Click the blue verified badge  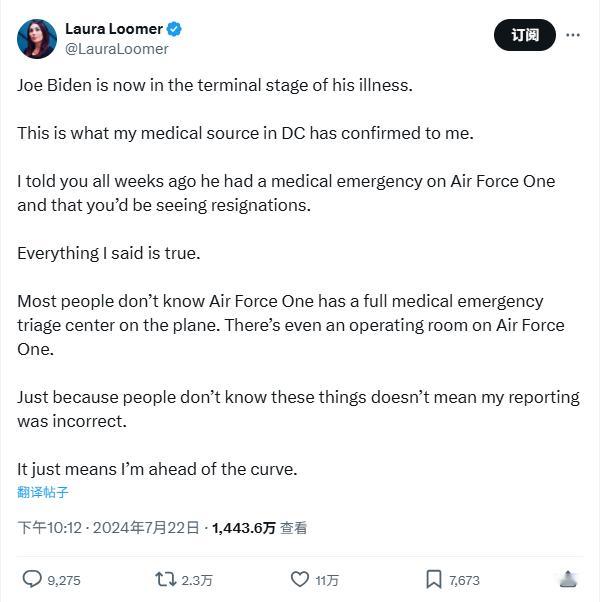[174, 29]
